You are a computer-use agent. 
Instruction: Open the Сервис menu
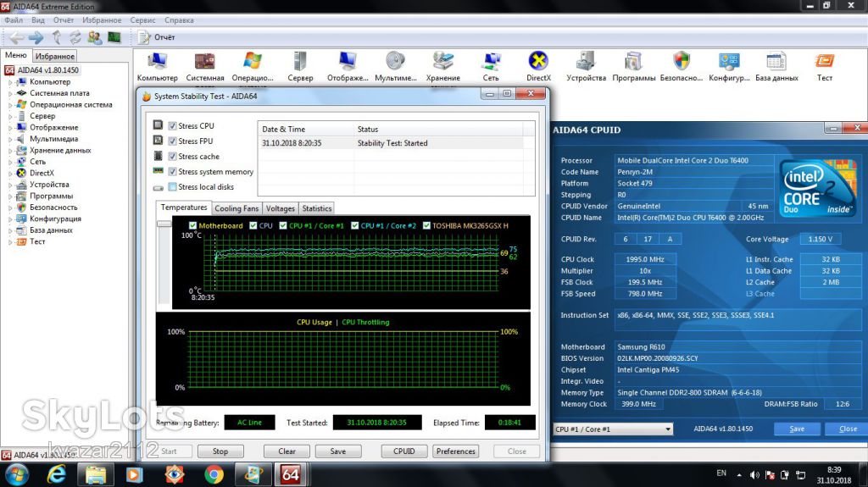[x=142, y=20]
